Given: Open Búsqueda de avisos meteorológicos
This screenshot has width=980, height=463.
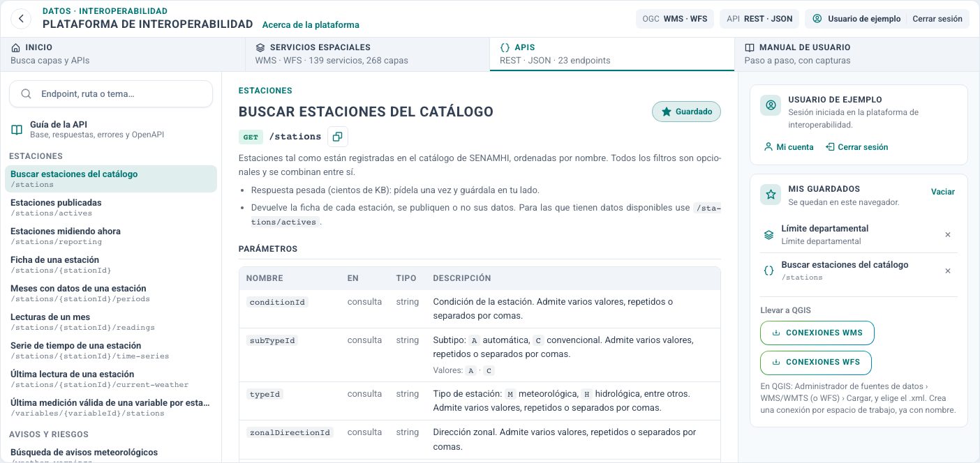Looking at the screenshot, I should [x=111, y=455].
